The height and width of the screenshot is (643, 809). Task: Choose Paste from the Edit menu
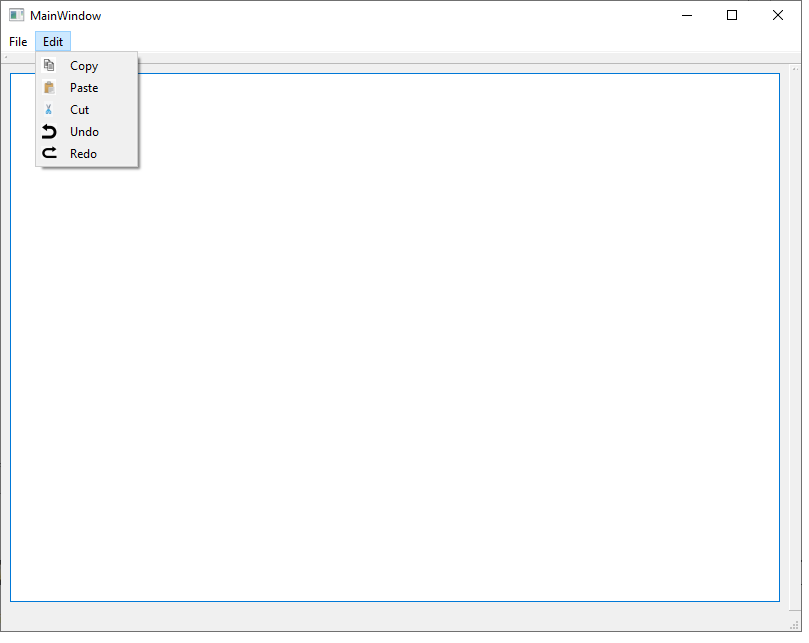(x=85, y=87)
